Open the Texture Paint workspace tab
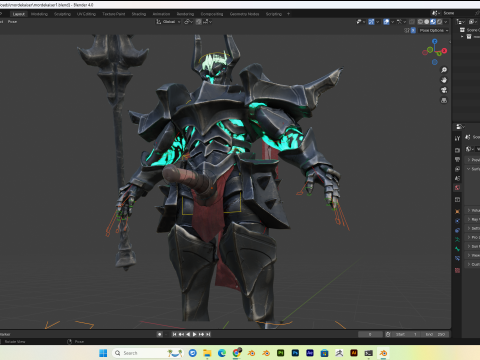 (114, 14)
